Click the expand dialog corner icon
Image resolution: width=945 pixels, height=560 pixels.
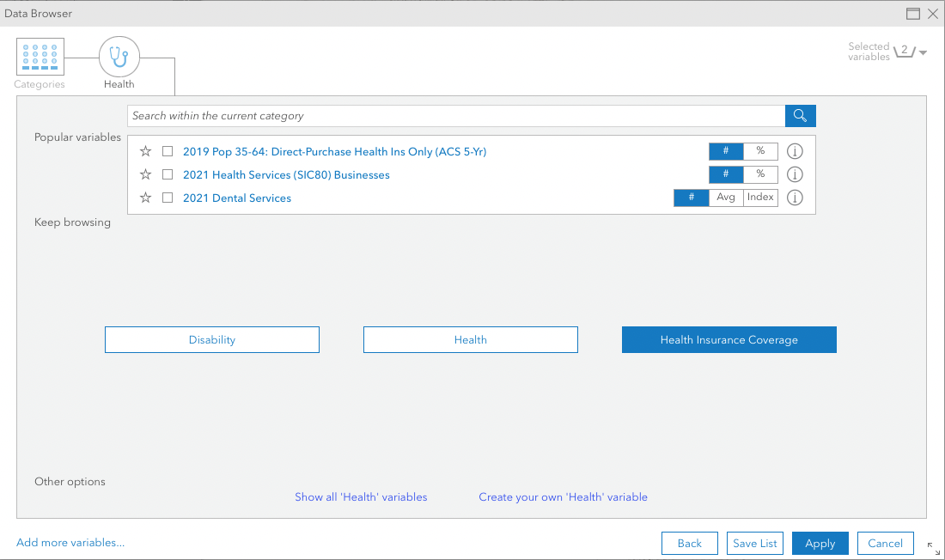point(934,548)
